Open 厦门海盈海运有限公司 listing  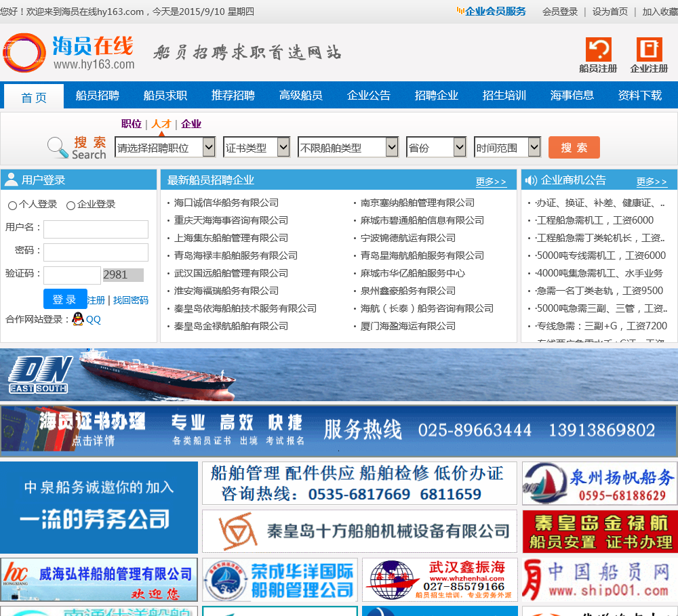tap(408, 326)
